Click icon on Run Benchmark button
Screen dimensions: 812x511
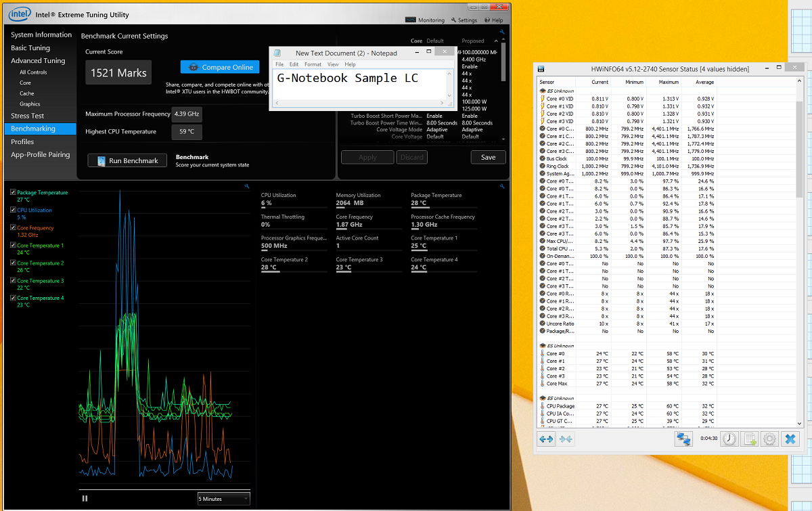click(x=101, y=161)
